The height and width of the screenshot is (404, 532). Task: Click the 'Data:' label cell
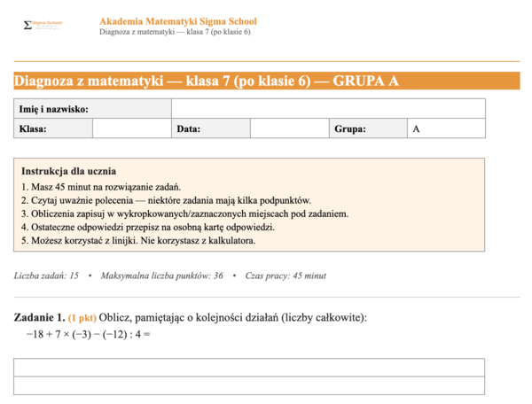pos(211,128)
